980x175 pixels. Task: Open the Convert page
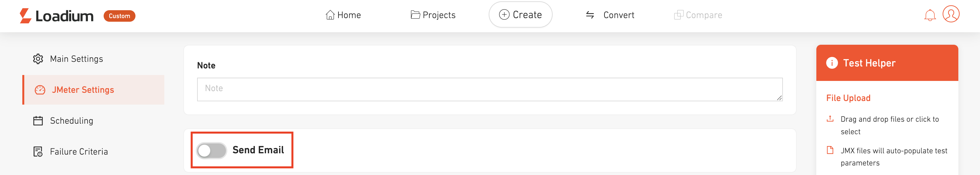[x=610, y=15]
